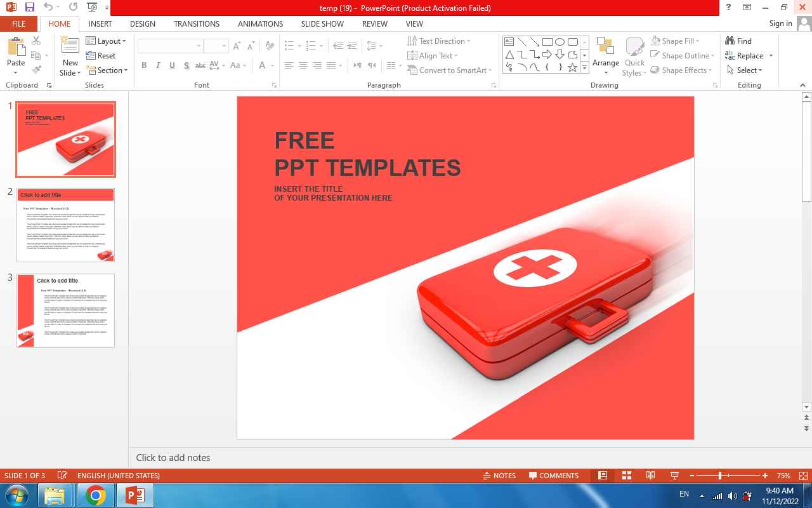Open the TRANSITIONS tab
Image resolution: width=812 pixels, height=508 pixels.
[x=197, y=23]
